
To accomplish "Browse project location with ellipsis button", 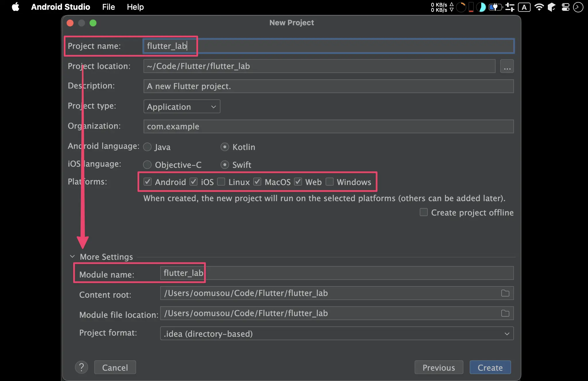I will (x=507, y=66).
